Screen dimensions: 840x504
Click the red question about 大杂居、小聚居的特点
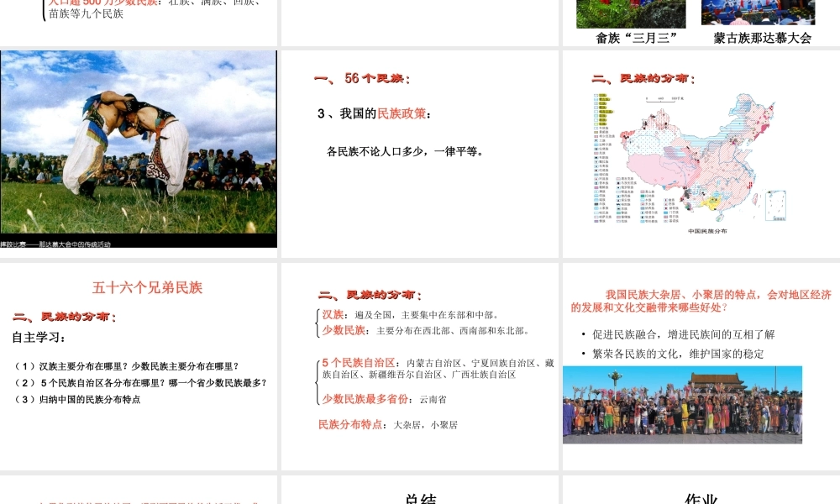(x=701, y=301)
